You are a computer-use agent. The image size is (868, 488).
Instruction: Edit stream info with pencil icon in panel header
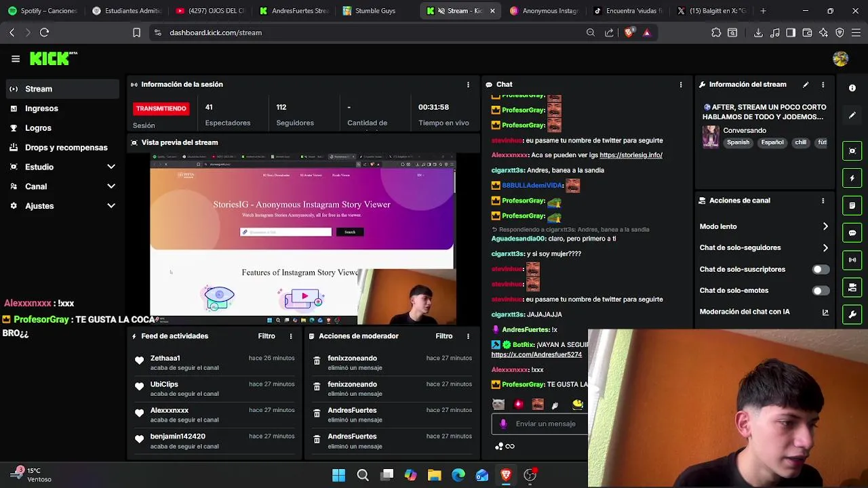806,85
